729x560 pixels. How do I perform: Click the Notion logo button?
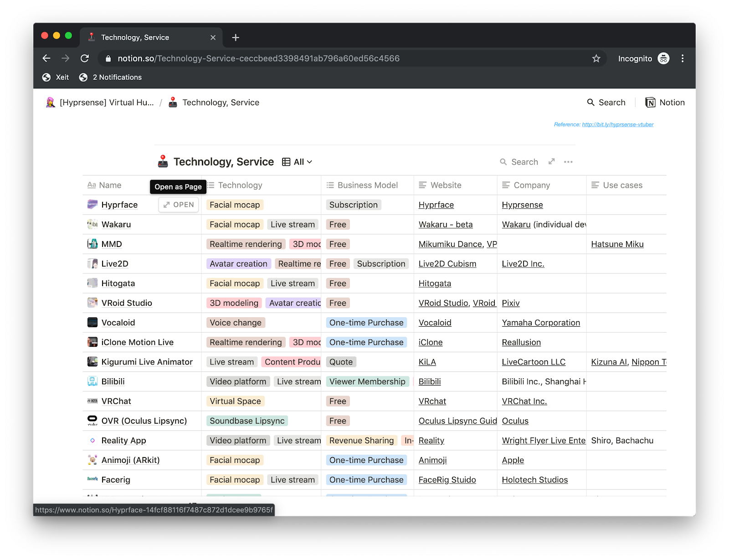click(x=665, y=103)
